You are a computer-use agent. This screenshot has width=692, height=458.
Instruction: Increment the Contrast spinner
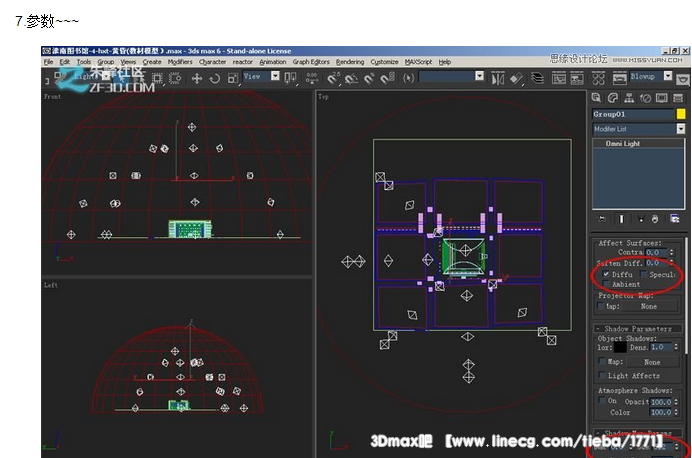click(x=672, y=251)
